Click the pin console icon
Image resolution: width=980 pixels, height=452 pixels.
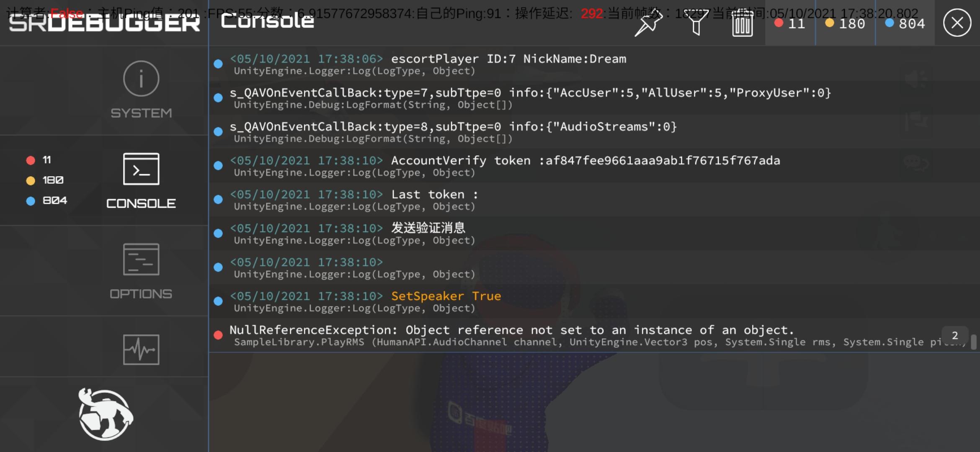[647, 23]
